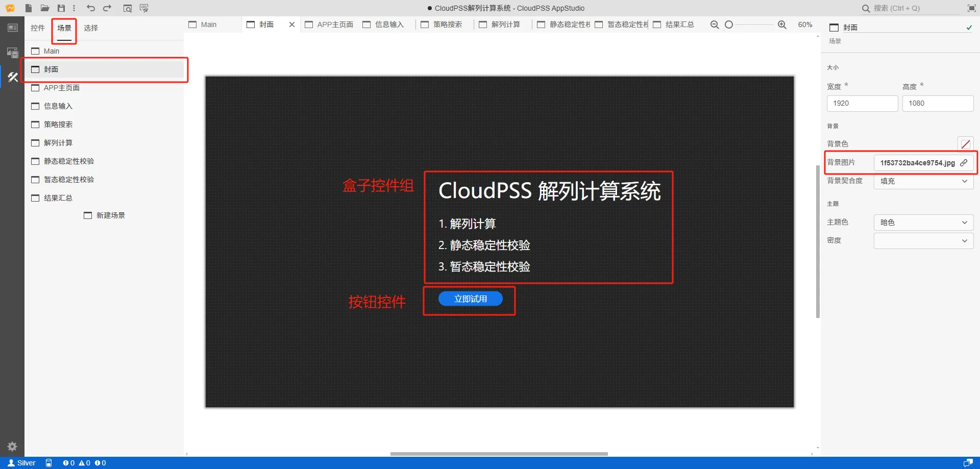Show the info messages count in status bar
The image size is (980, 469).
click(100, 463)
